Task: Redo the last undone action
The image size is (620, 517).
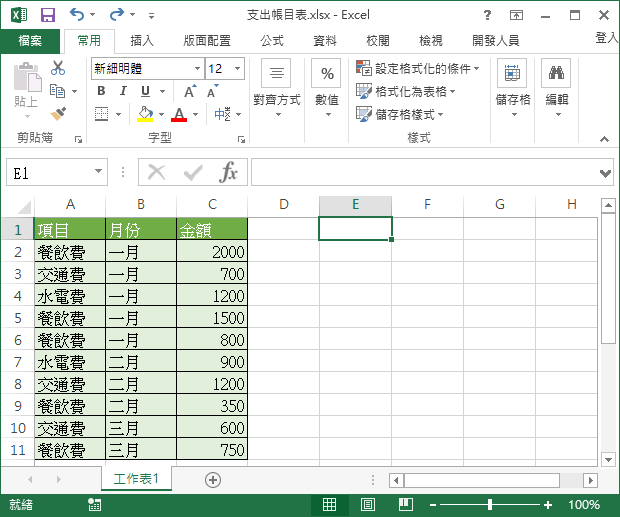Action: coord(117,15)
